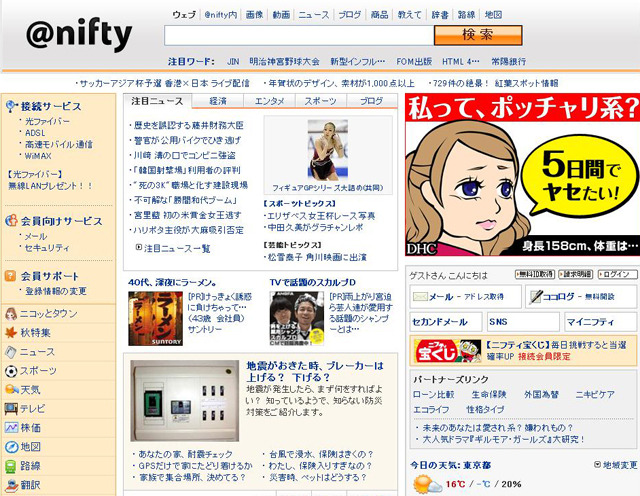640x496 pixels.
Task: Click the テレビ icon in sidebar
Action: point(9,408)
